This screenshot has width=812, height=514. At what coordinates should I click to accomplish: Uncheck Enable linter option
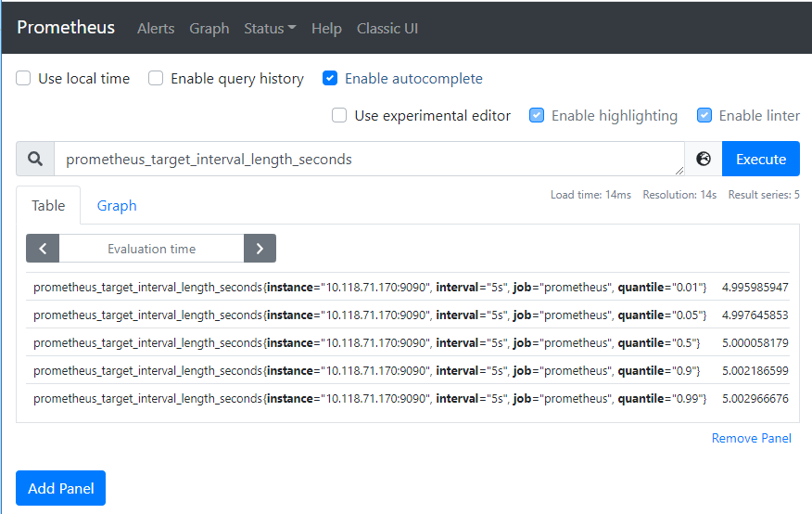pyautogui.click(x=704, y=116)
